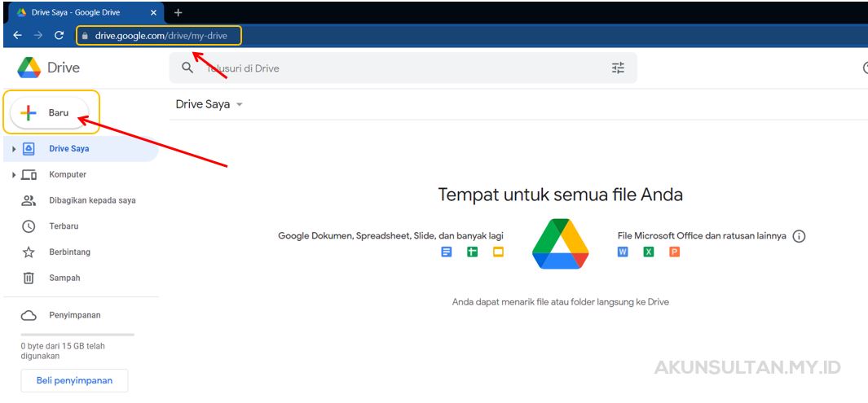Click the storage usage progress bar
This screenshot has height=403, width=868.
(x=77, y=335)
